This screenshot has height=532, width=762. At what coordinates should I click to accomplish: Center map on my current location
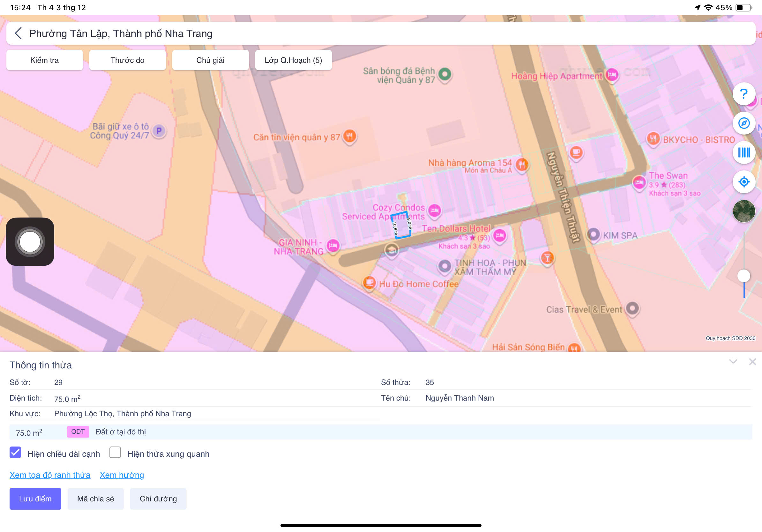click(744, 182)
